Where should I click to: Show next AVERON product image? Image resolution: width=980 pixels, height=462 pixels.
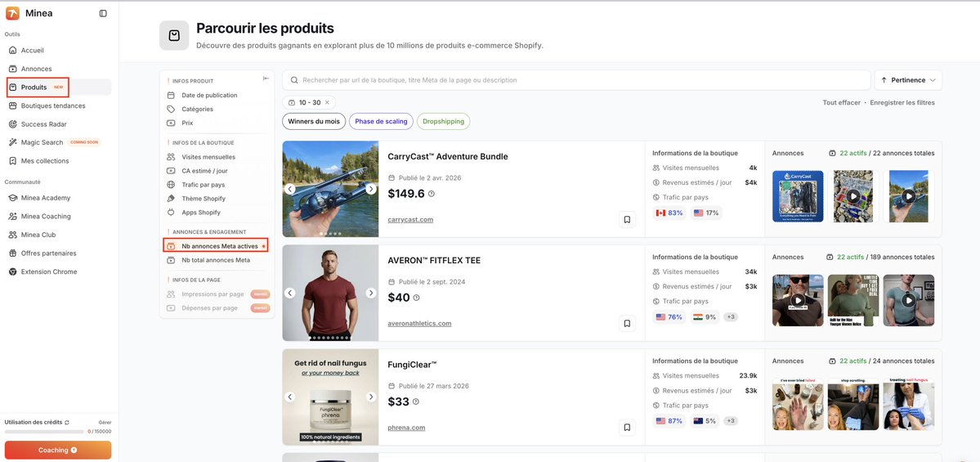coord(371,293)
